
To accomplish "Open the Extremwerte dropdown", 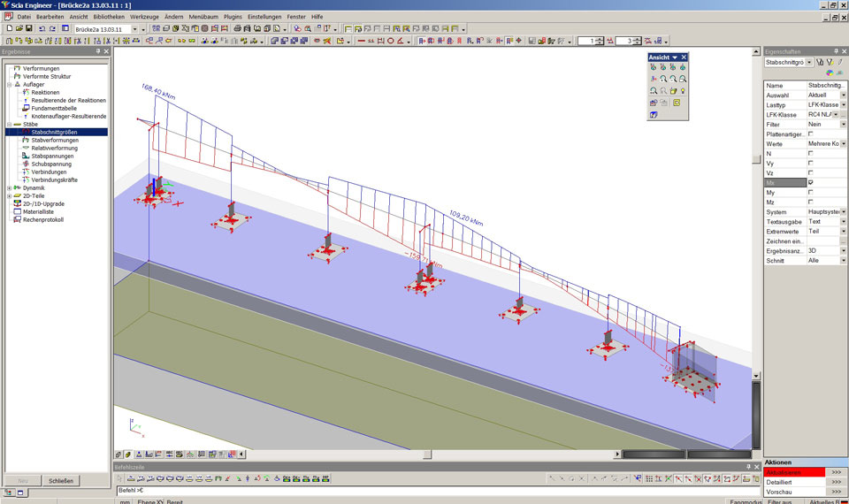I will pyautogui.click(x=843, y=231).
